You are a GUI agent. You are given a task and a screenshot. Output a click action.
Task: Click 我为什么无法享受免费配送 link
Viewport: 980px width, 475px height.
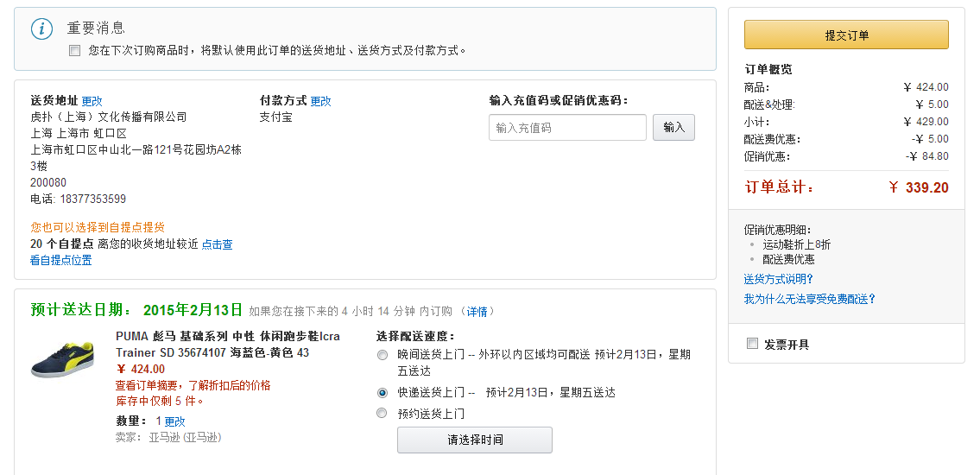[x=809, y=299]
